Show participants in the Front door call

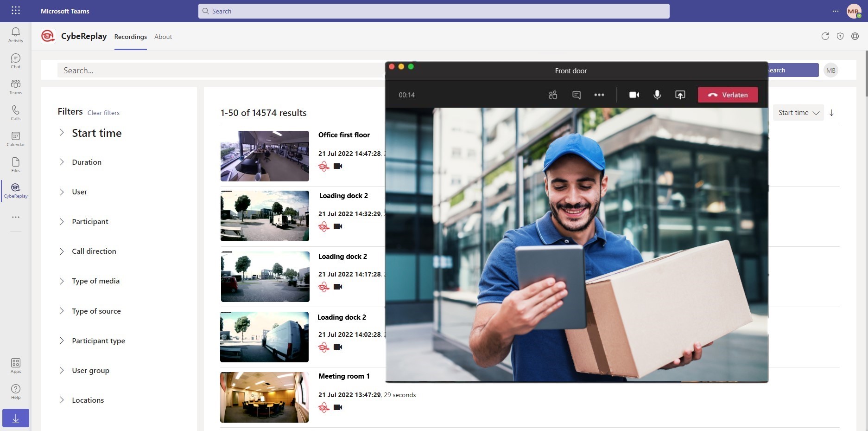coord(552,95)
